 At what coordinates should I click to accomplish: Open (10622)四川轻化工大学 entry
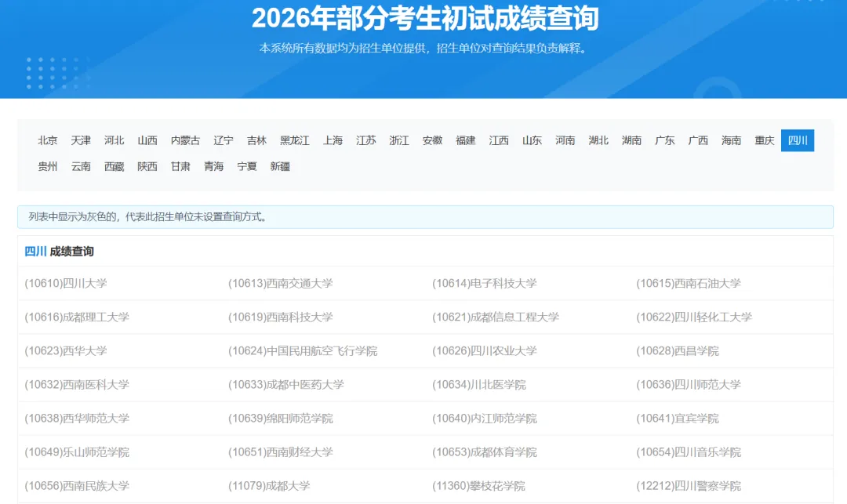tap(694, 317)
